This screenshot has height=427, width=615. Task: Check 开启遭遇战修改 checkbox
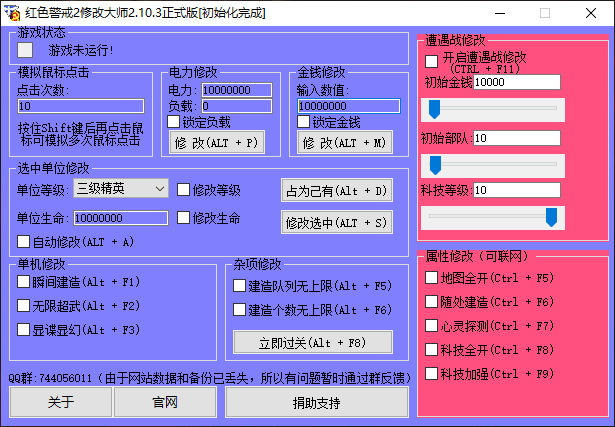tap(432, 61)
